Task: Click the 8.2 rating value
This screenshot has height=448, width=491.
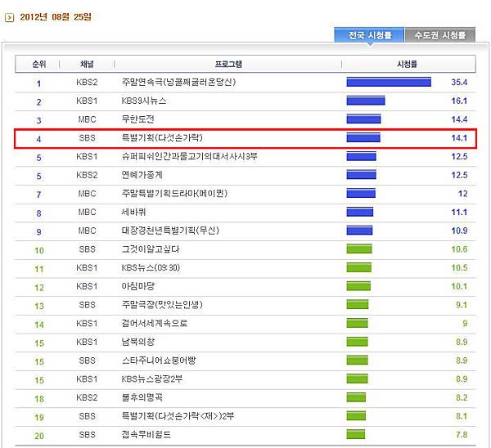Action: click(x=462, y=397)
